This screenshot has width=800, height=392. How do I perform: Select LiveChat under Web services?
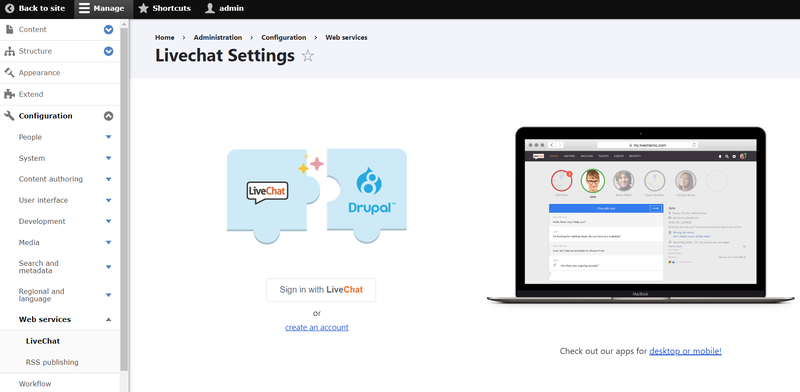(43, 341)
